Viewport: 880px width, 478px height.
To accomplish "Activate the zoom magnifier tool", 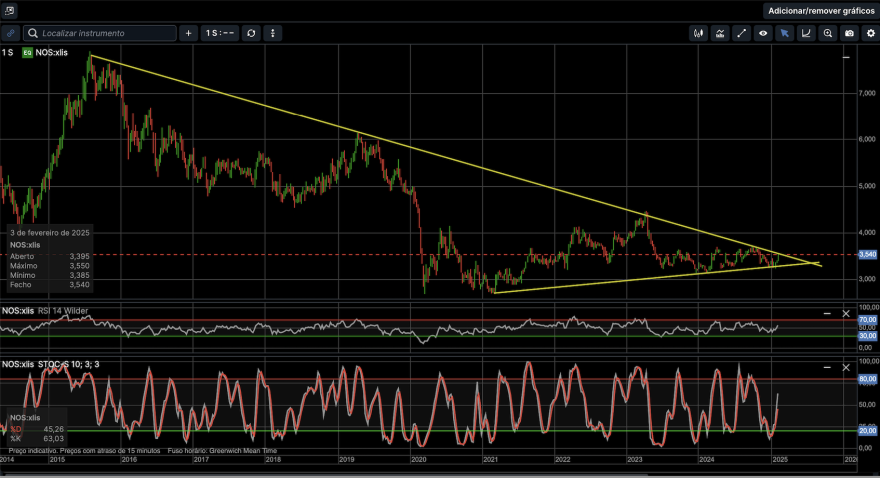I will coord(828,33).
